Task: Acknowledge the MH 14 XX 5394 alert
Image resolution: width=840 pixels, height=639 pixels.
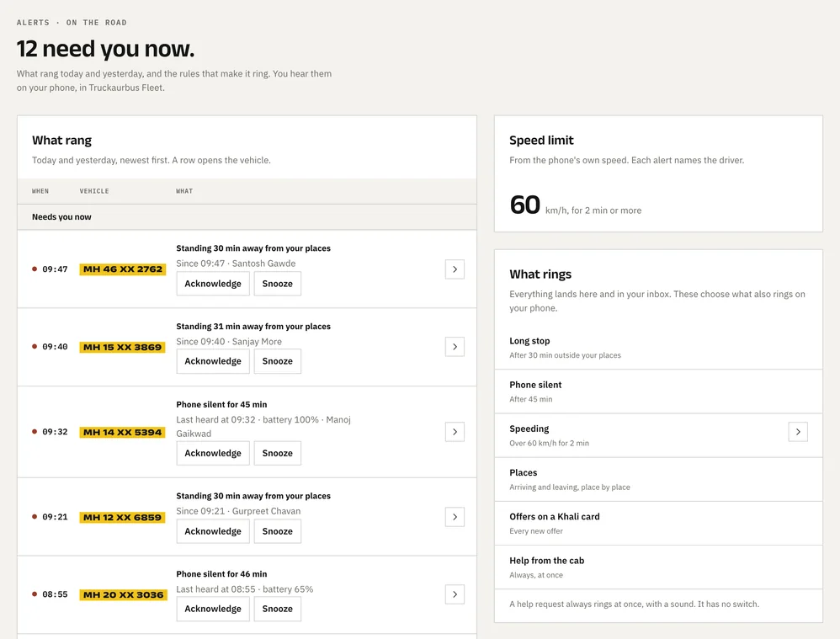Action: (213, 453)
